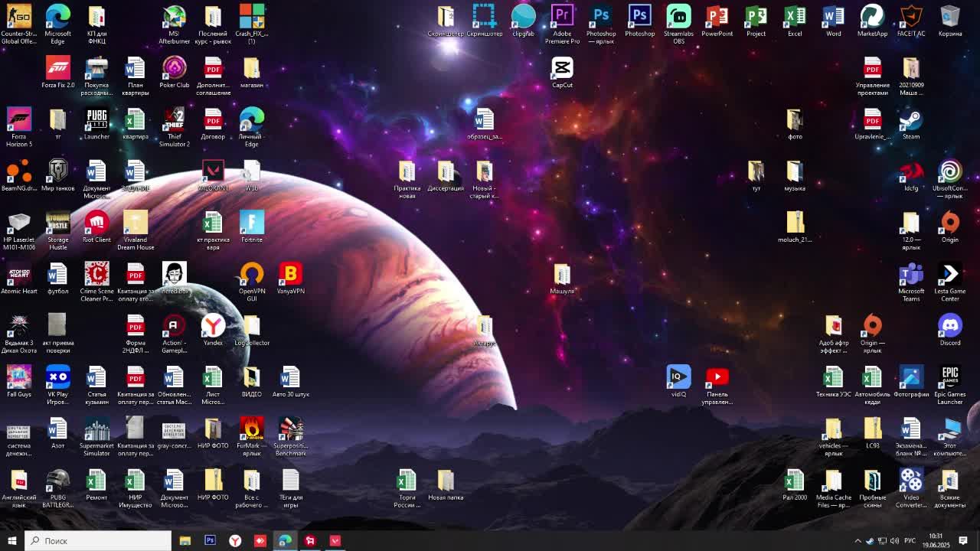Launch OpenVPN GUI shortcut
The image size is (980, 551).
(251, 282)
